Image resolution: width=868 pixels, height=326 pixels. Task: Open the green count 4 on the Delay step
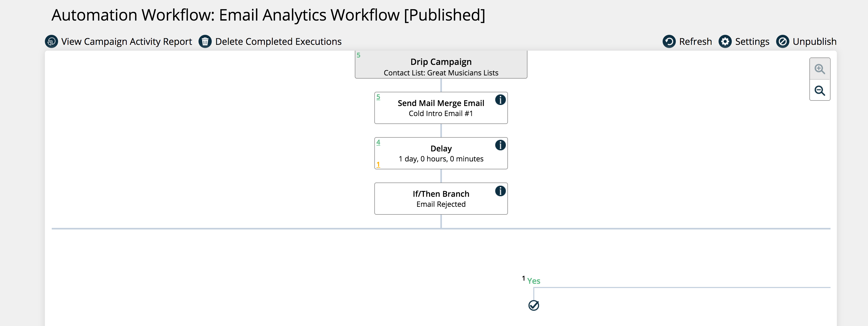378,142
